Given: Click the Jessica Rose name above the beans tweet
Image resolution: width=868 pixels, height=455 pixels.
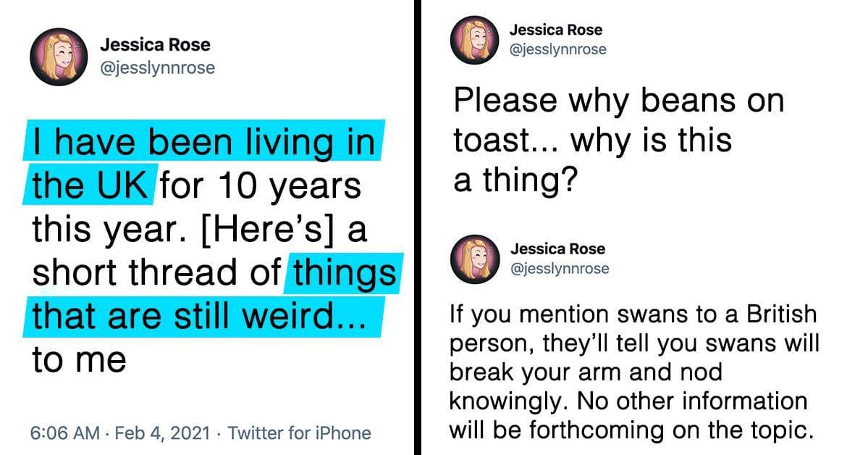Looking at the screenshot, I should [x=556, y=30].
